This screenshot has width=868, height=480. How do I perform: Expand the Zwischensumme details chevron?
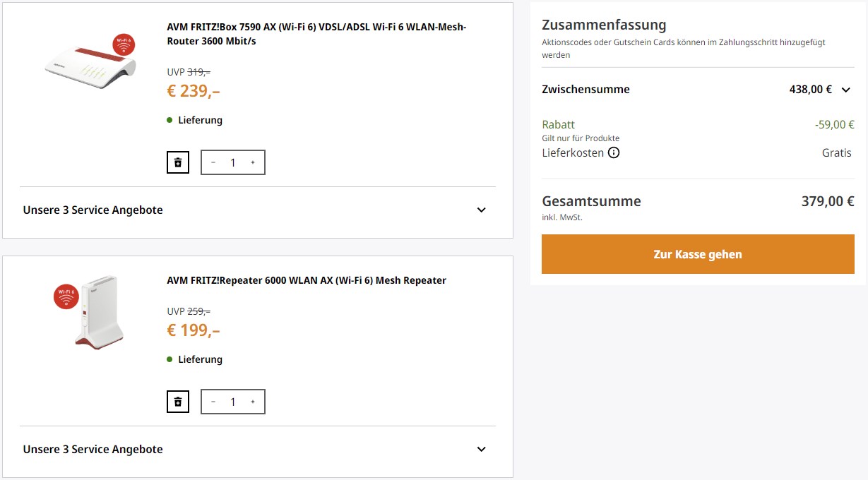click(846, 90)
